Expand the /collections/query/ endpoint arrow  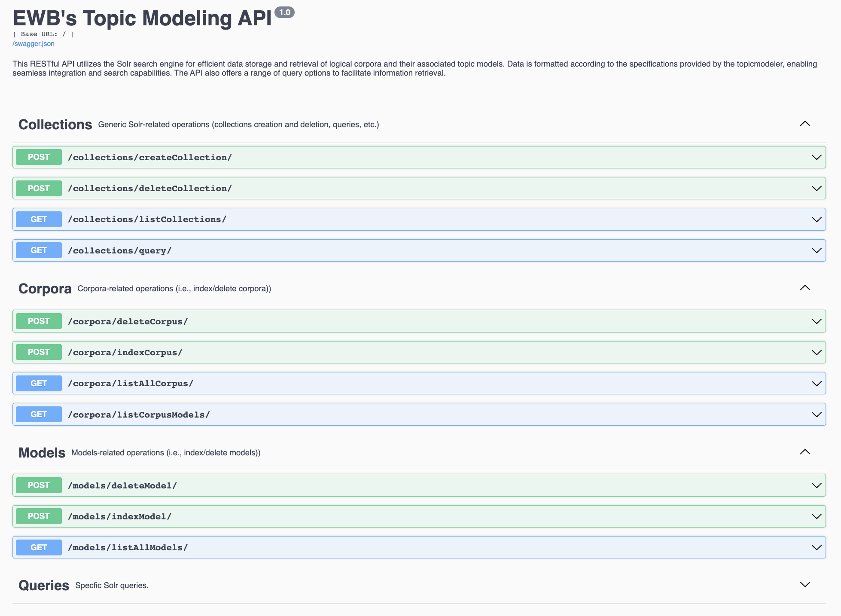pos(816,250)
